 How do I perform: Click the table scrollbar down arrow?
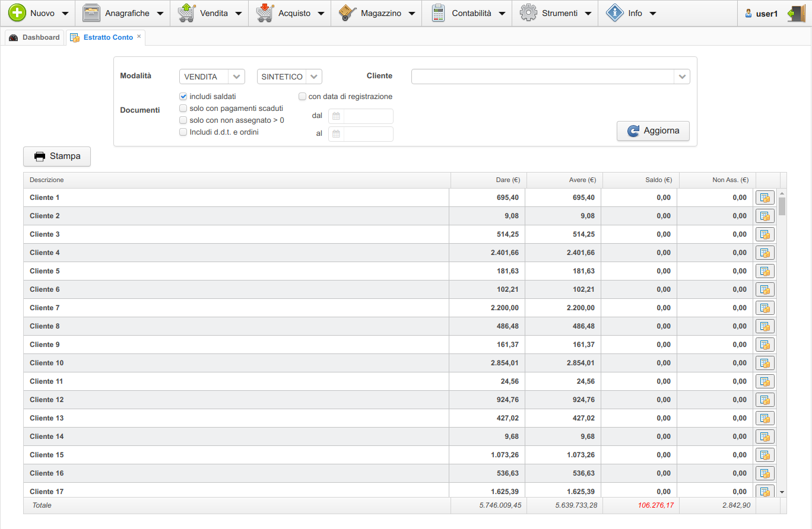[x=782, y=492]
